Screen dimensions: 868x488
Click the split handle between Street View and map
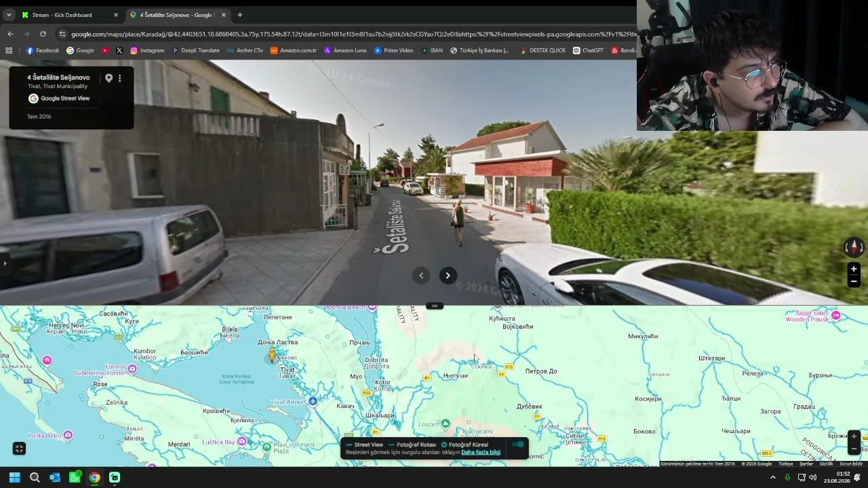tap(435, 306)
